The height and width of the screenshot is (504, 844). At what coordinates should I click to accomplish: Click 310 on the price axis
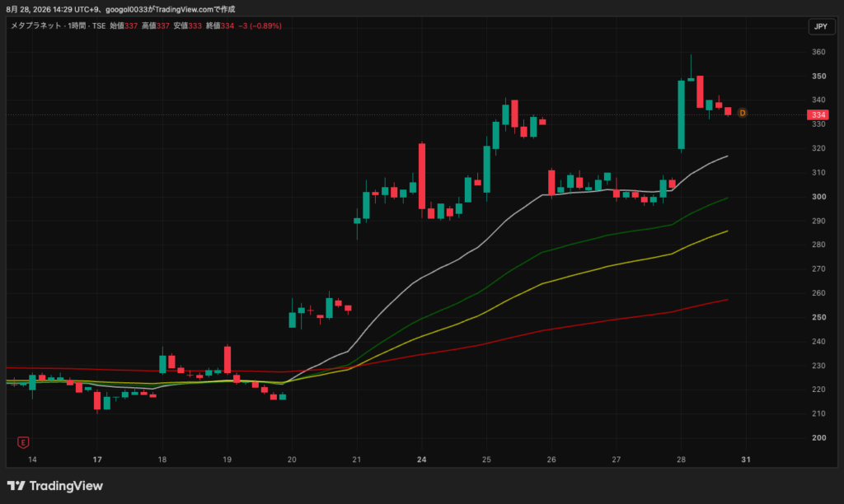[x=818, y=173]
